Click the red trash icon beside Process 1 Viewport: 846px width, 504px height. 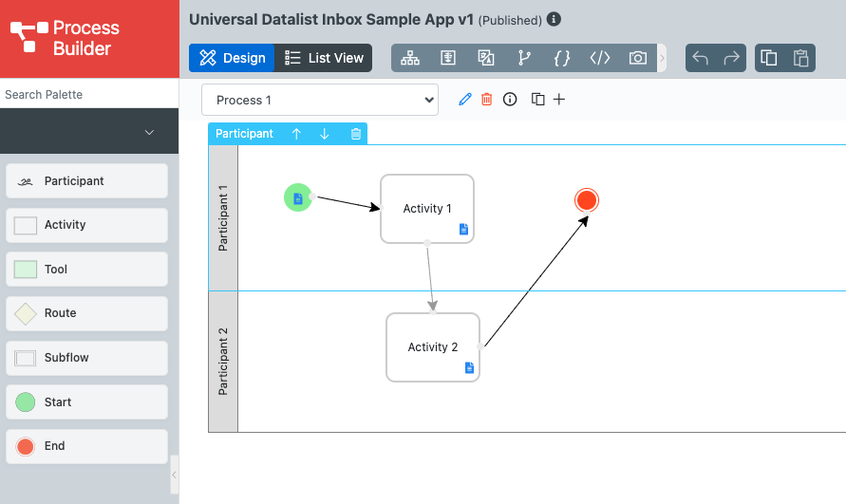pos(487,100)
